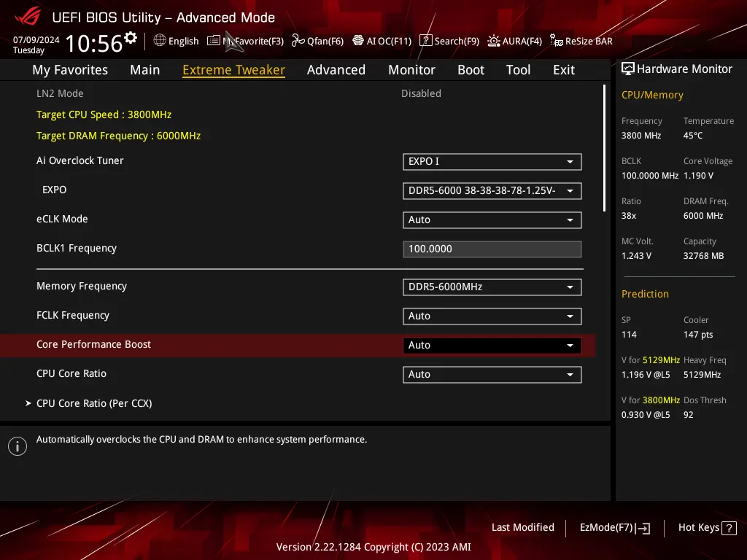Image resolution: width=747 pixels, height=560 pixels.
Task: Click SP value 114
Action: click(629, 334)
